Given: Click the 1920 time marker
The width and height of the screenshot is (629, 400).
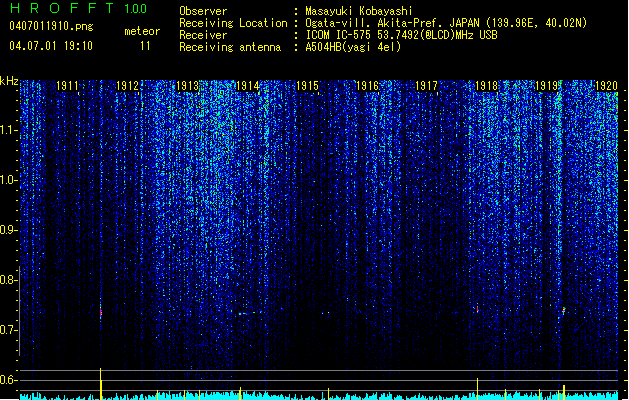Looking at the screenshot, I should (x=606, y=86).
